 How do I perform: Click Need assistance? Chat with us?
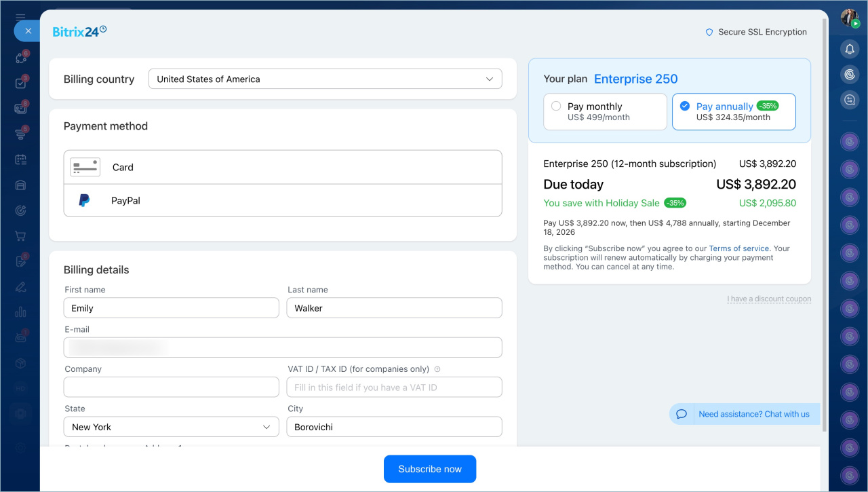(754, 414)
